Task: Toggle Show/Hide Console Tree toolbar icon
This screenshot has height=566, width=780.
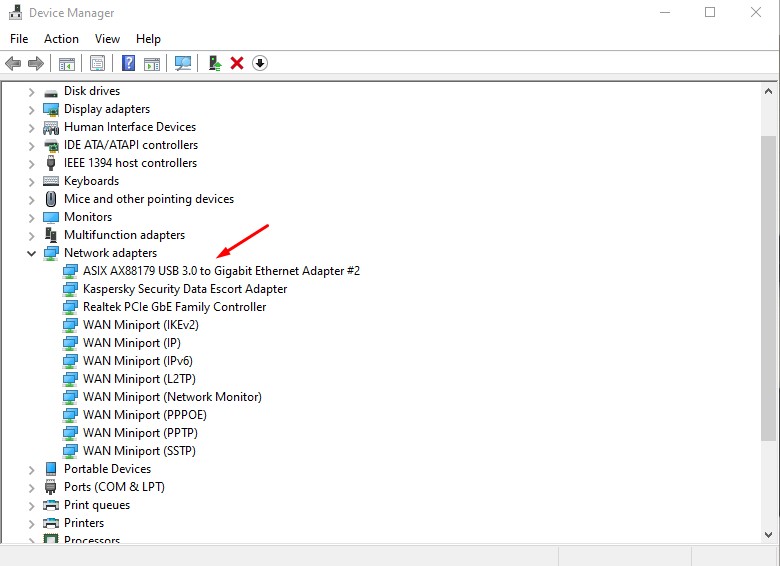Action: [x=67, y=63]
